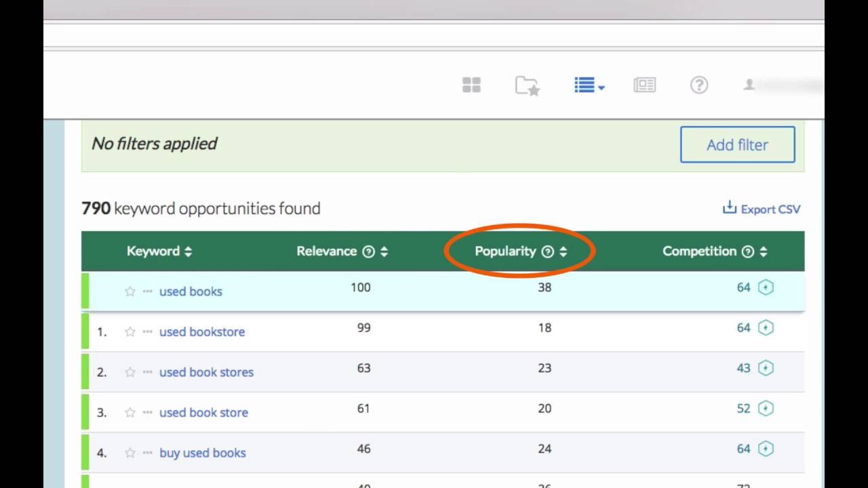Open the dashboard grid view icon
This screenshot has width=868, height=488.
pos(471,85)
